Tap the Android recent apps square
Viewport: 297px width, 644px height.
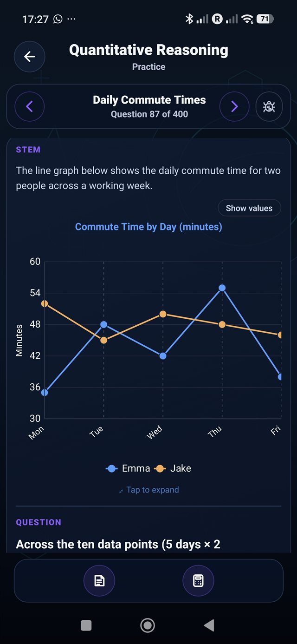[86, 625]
